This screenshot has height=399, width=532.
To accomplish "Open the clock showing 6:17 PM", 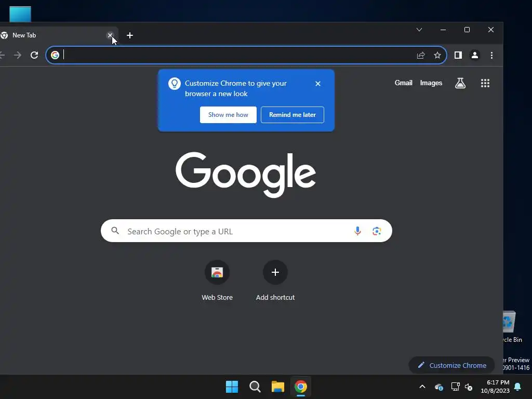I will click(x=495, y=387).
